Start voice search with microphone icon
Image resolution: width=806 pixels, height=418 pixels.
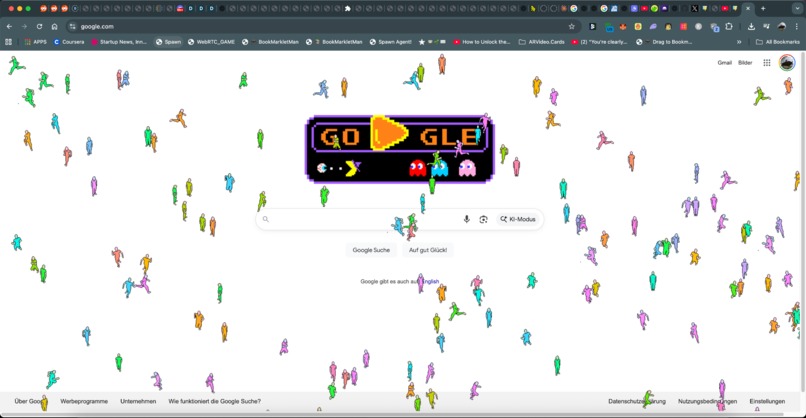click(x=466, y=220)
